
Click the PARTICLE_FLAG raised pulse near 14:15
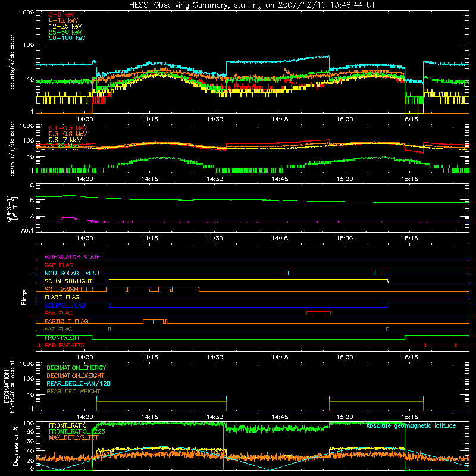pos(155,320)
